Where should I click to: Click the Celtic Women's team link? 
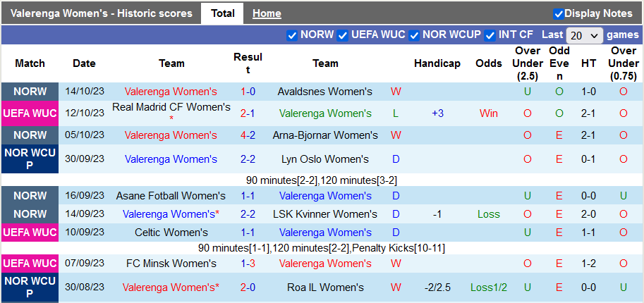click(171, 233)
